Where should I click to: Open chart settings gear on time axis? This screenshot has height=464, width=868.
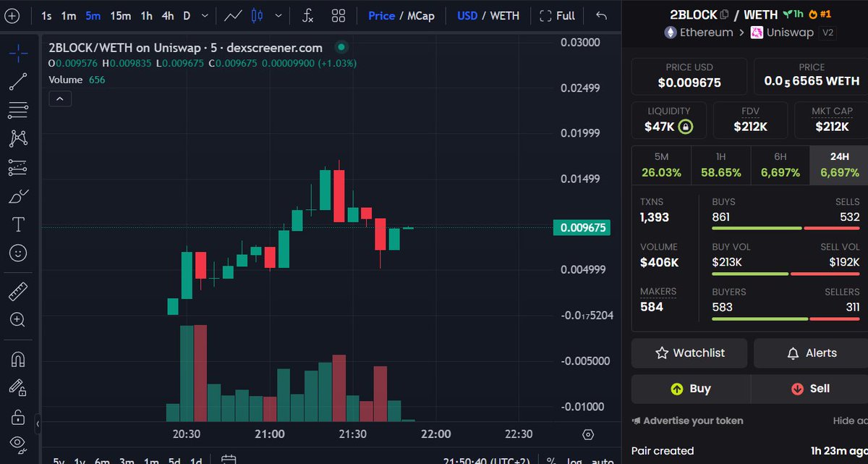(x=588, y=434)
